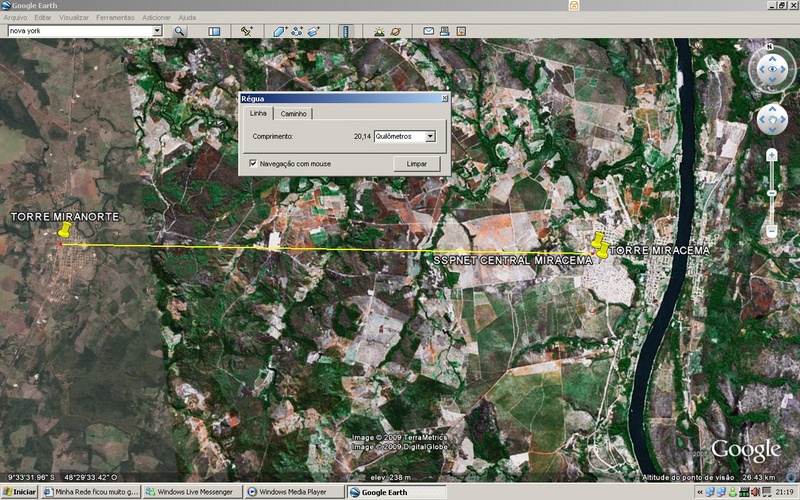Close the Régua dialog
This screenshot has height=500, width=800.
(x=444, y=98)
